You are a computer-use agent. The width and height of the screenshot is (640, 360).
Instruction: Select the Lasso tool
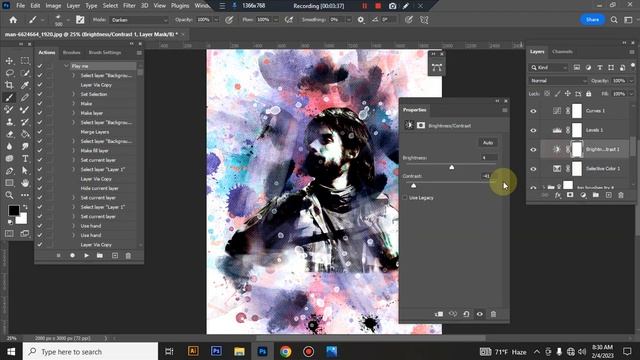point(9,73)
